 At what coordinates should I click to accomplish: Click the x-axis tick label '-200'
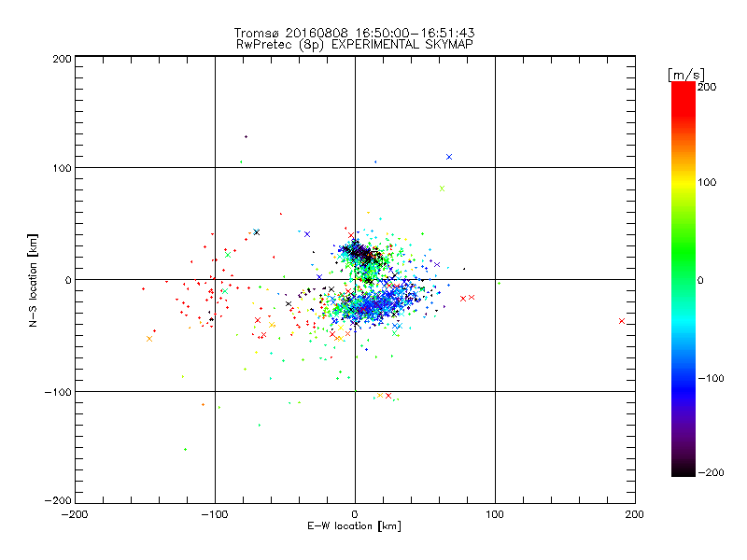coord(75,515)
